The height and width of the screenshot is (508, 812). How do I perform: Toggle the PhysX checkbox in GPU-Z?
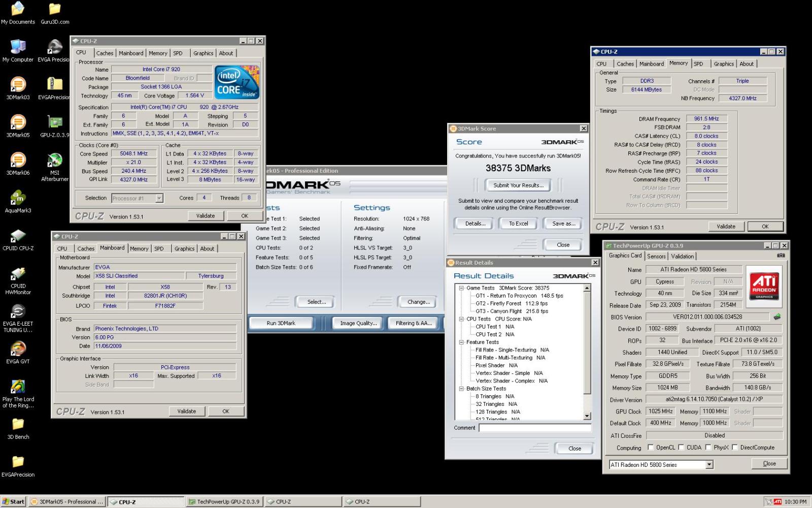click(708, 448)
